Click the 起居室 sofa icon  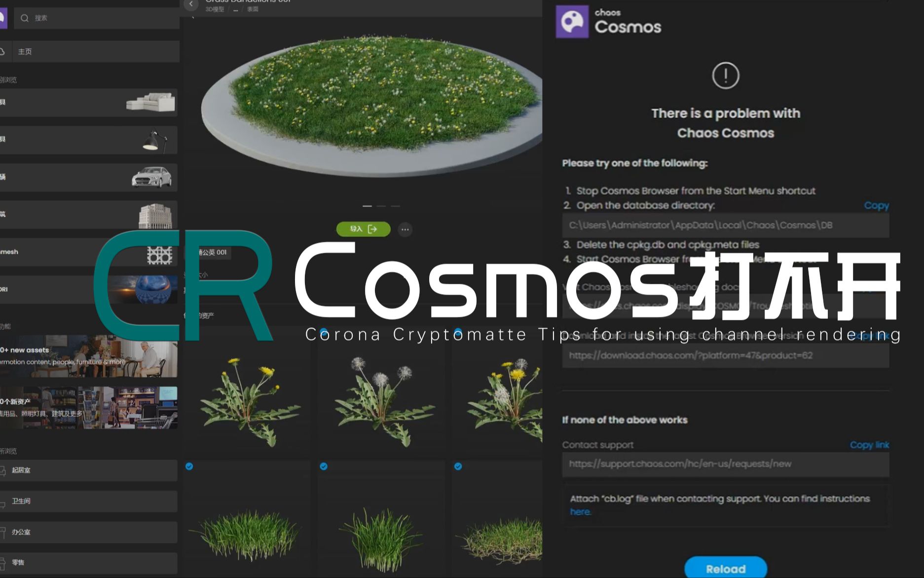click(2, 471)
